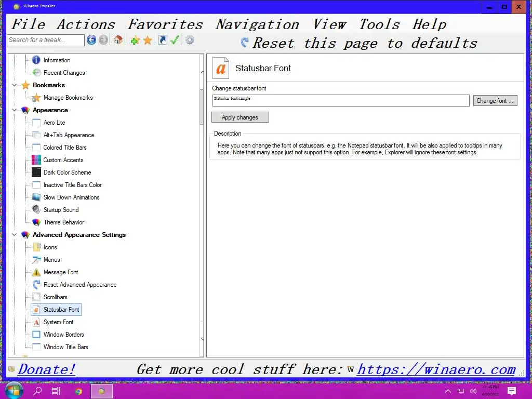Click the System Font letter A icon

(x=36, y=322)
